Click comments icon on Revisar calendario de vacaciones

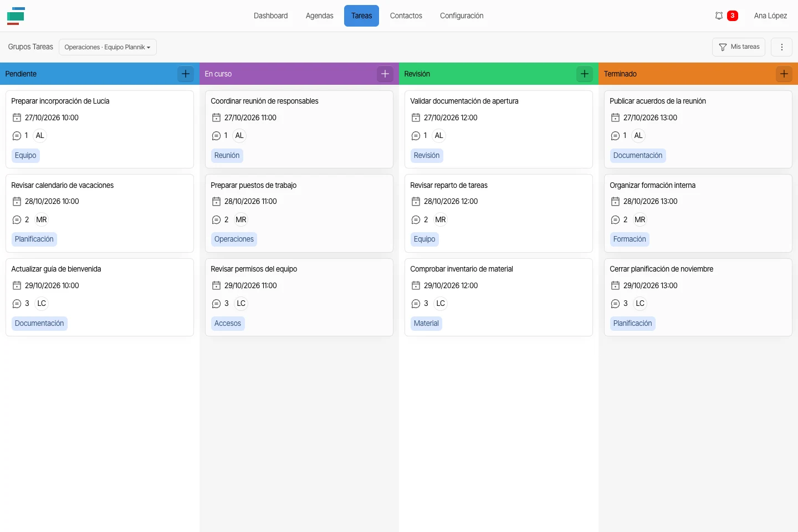(17, 220)
